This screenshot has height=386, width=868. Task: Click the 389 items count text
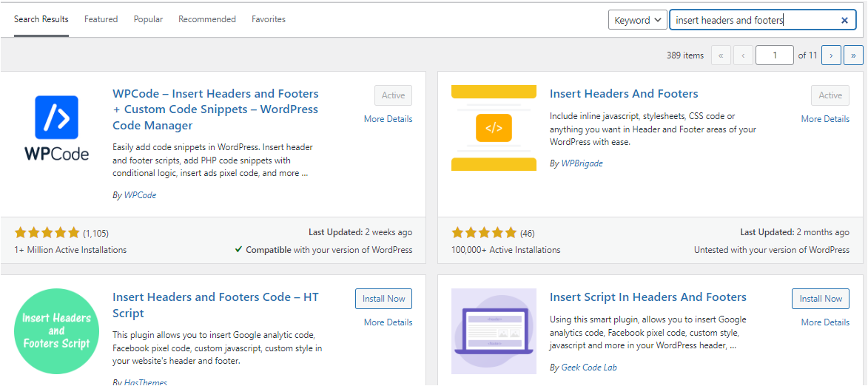[685, 55]
